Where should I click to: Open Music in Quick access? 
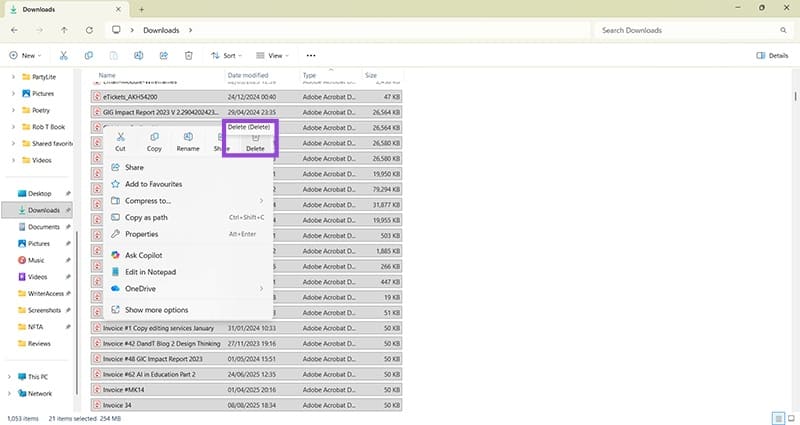(x=37, y=260)
